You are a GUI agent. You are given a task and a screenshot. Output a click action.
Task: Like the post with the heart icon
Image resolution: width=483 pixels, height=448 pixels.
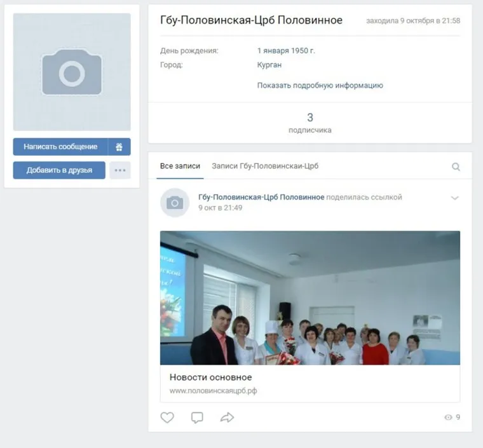coord(167,417)
